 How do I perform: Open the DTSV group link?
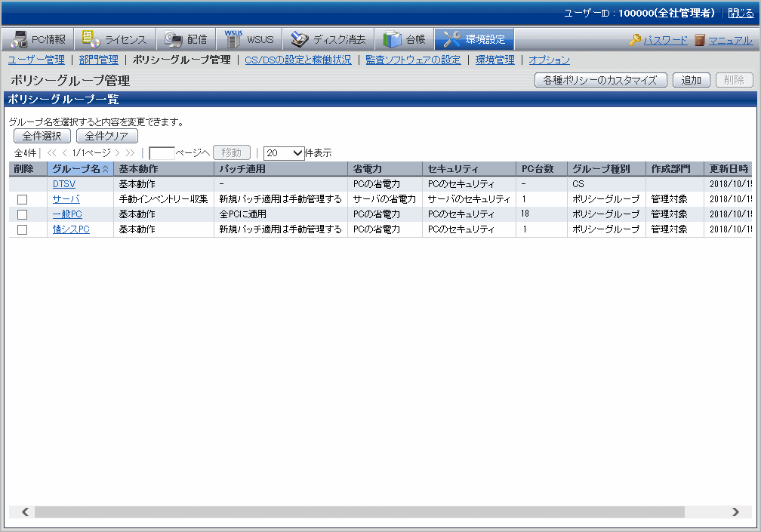pyautogui.click(x=64, y=184)
